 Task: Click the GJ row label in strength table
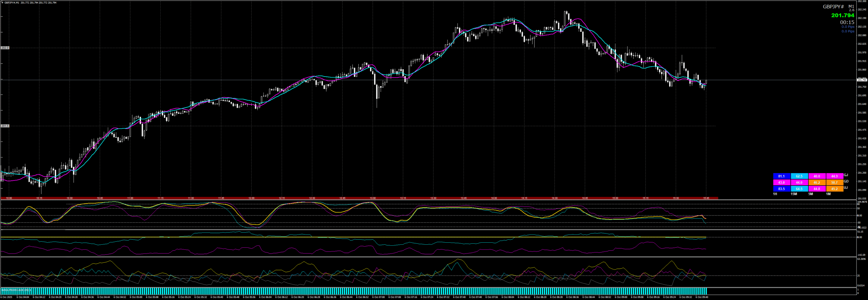pyautogui.click(x=846, y=175)
